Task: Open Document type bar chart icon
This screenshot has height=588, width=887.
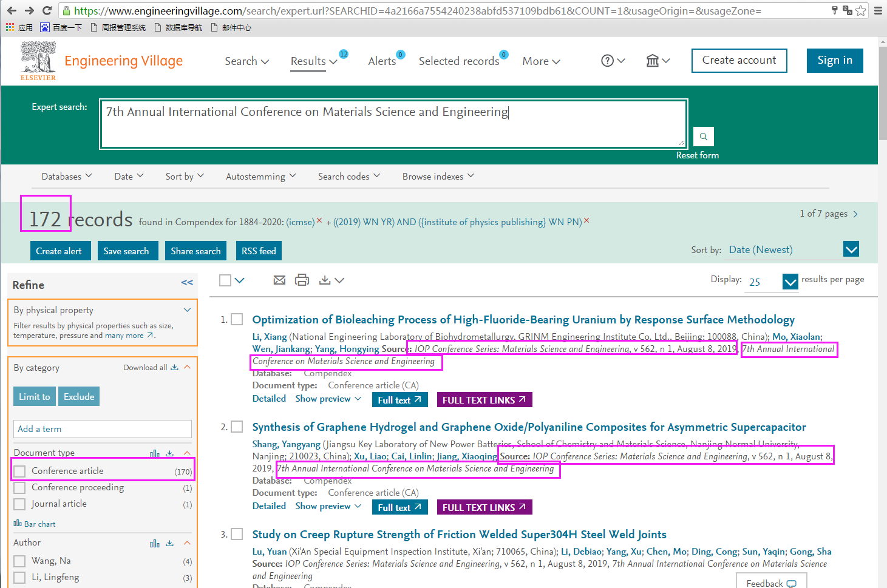Action: pyautogui.click(x=155, y=453)
